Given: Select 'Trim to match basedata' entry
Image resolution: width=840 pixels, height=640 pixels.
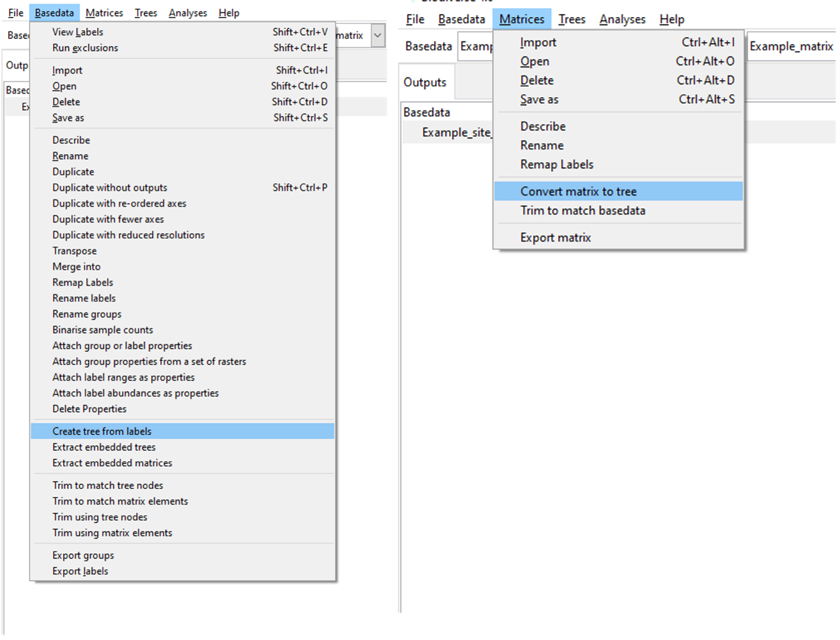Looking at the screenshot, I should coord(583,211).
